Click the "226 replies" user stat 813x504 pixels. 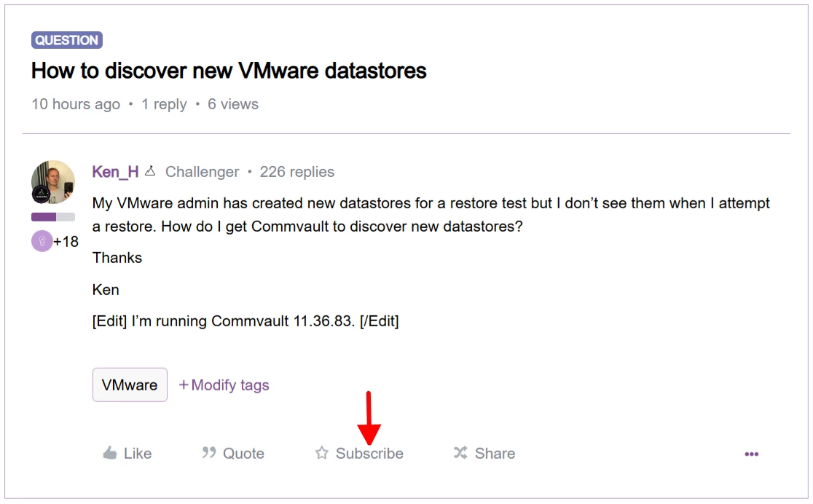[297, 172]
